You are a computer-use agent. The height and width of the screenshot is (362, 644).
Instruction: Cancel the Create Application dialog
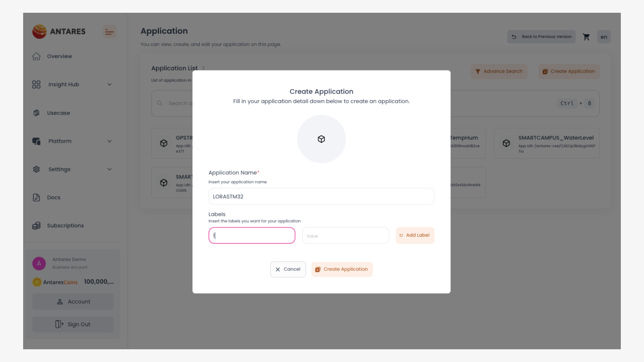tap(288, 269)
